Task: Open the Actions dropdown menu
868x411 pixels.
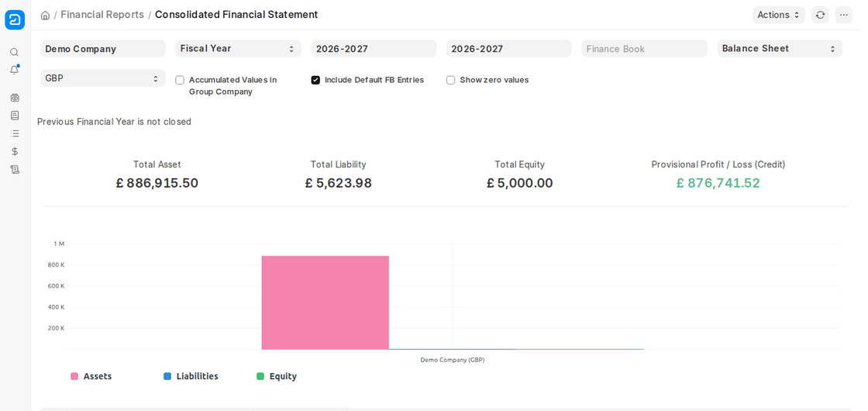Action: (779, 15)
